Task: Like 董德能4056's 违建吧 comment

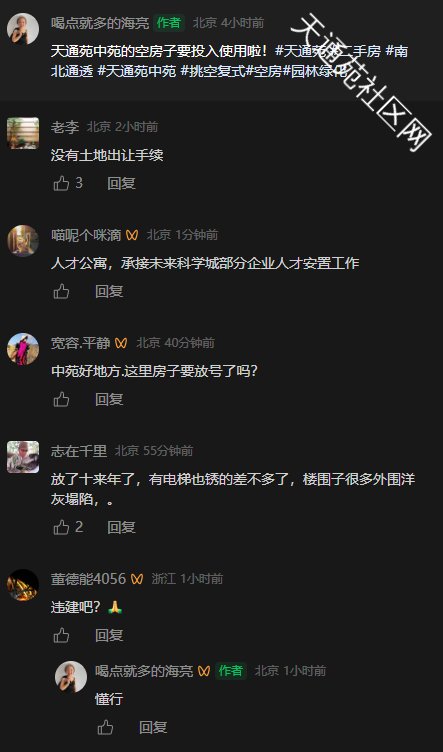Action: point(61,635)
